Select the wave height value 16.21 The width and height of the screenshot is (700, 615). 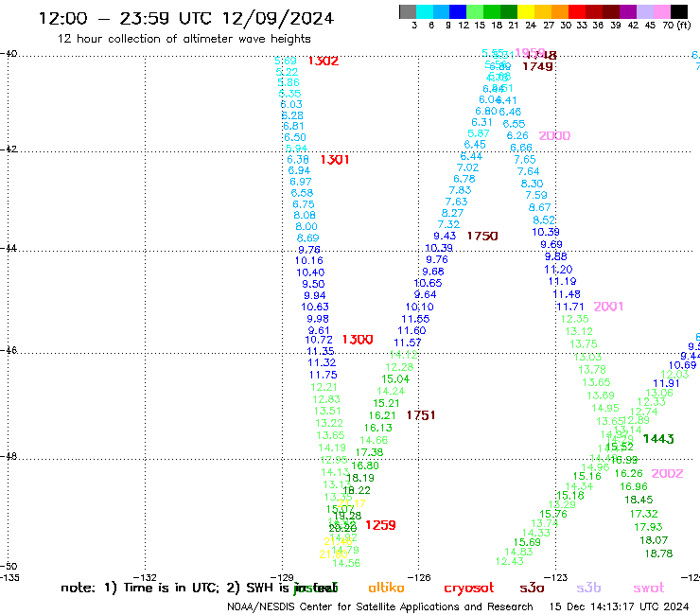pyautogui.click(x=382, y=415)
